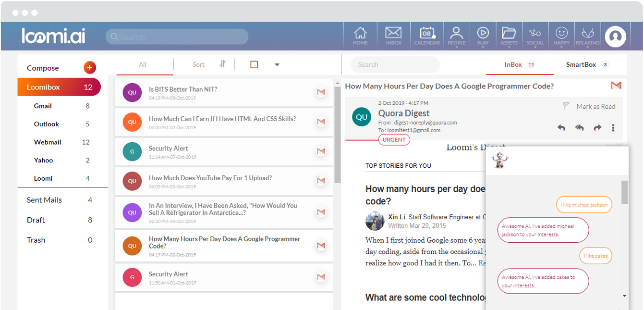Viewport: 644px width, 310px height.
Task: Click the red plus Compose icon
Action: [90, 68]
